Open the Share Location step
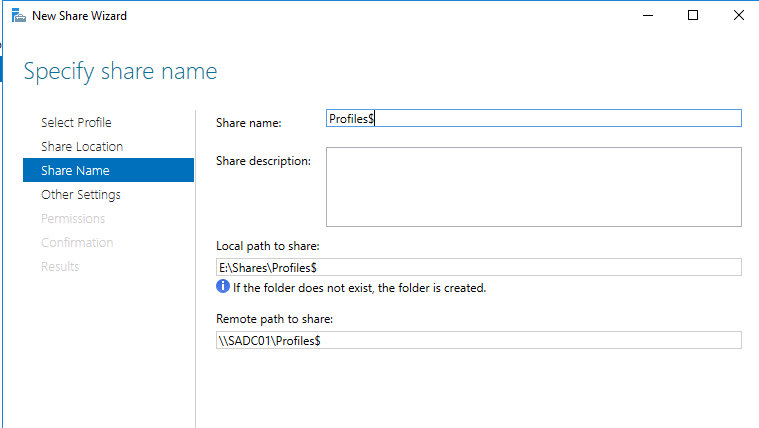 [x=82, y=146]
